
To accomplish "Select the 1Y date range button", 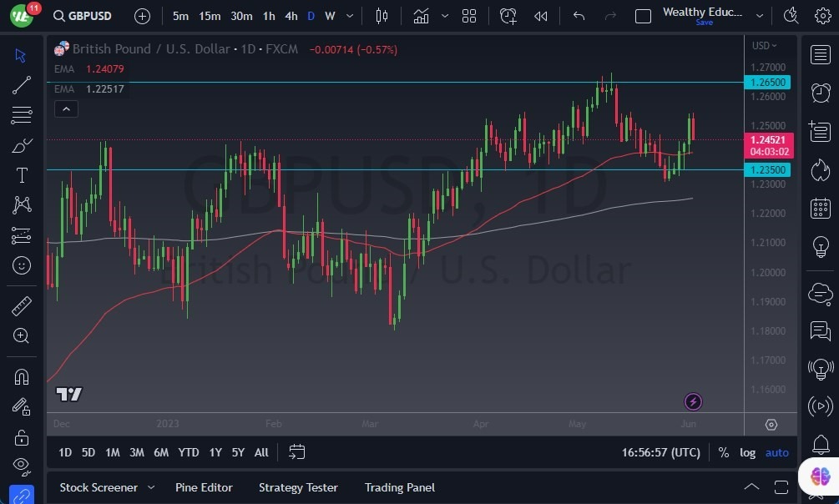I will (x=215, y=451).
